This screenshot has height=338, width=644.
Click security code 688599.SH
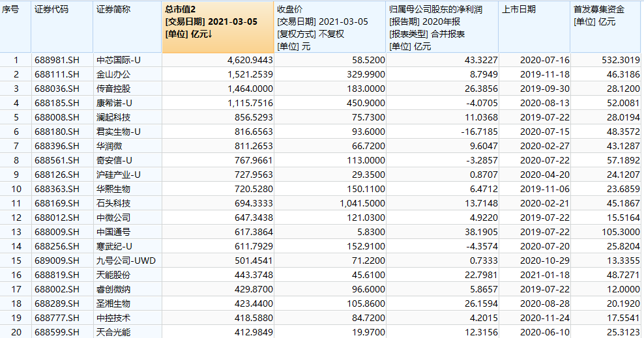[x=57, y=332]
